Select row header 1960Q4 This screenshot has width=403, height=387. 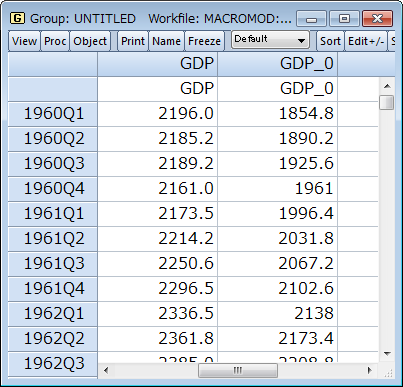tap(53, 189)
